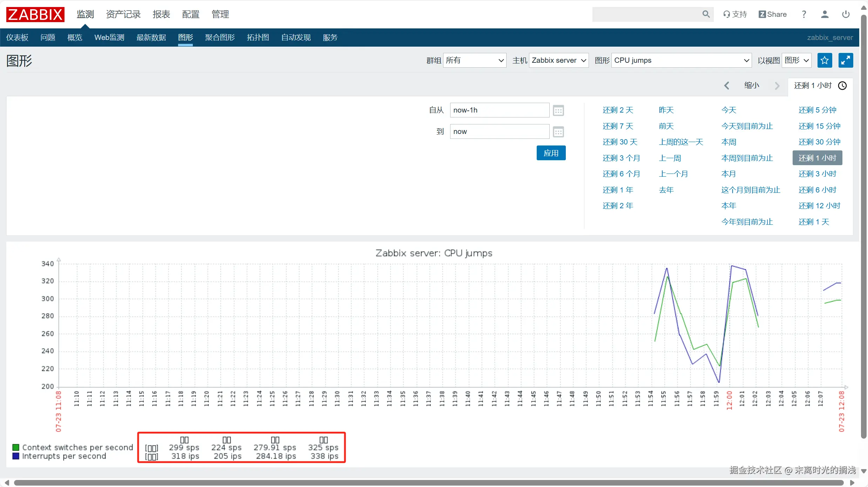Click the power logout icon
The width and height of the screenshot is (868, 487).
click(x=846, y=14)
